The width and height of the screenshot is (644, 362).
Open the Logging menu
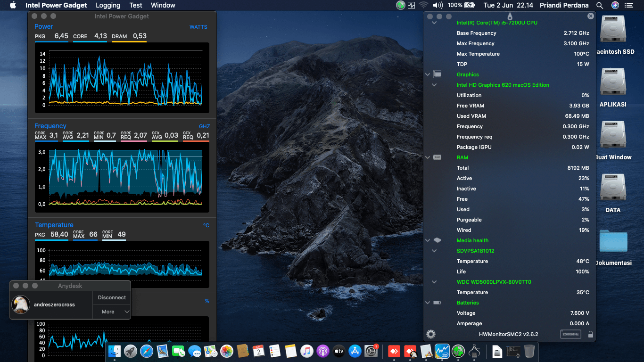coord(108,5)
